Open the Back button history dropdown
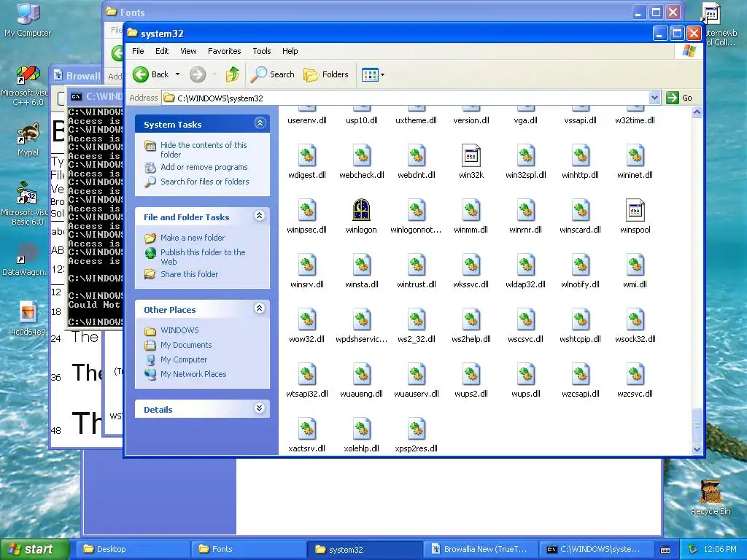The image size is (747, 560). tap(177, 74)
